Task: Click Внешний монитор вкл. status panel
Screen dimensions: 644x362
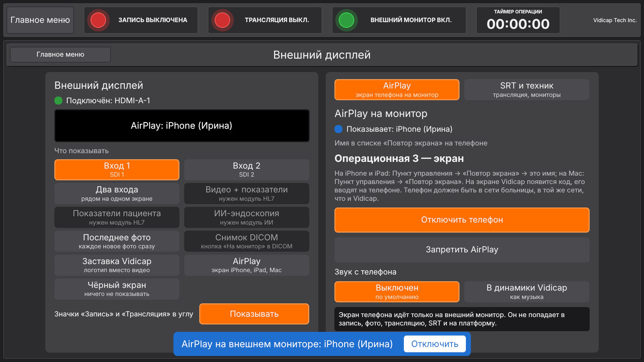Action: click(x=399, y=20)
